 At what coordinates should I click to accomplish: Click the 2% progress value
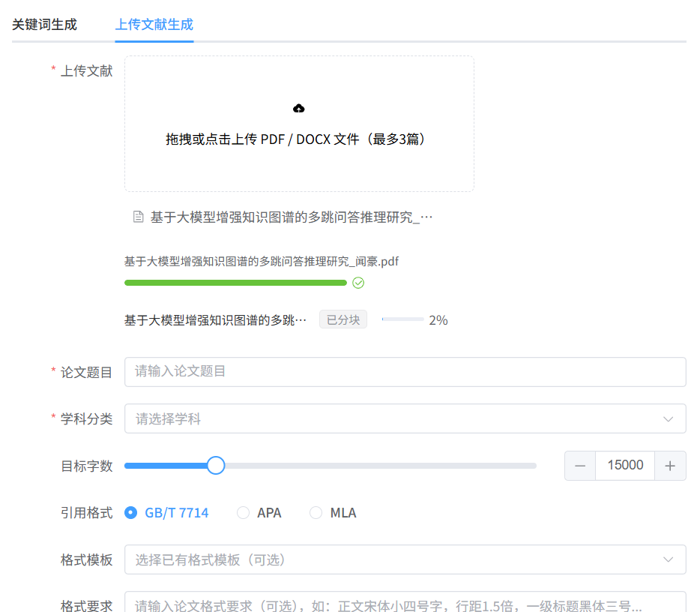point(438,320)
